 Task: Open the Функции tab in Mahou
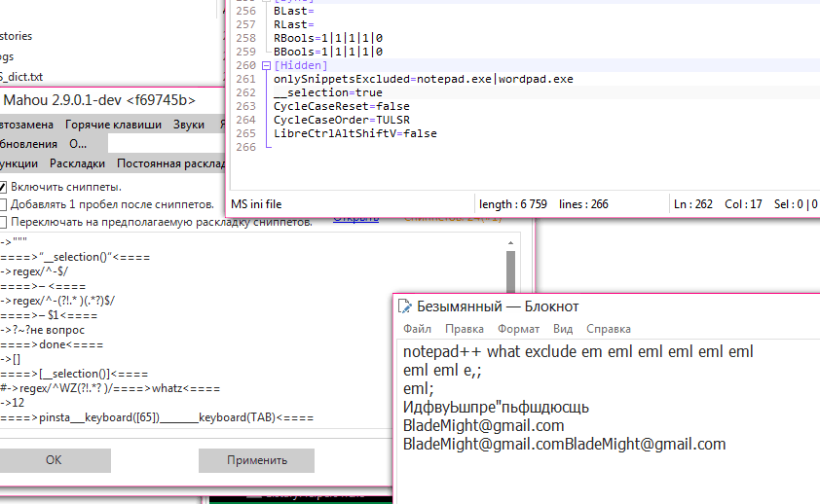(19, 163)
